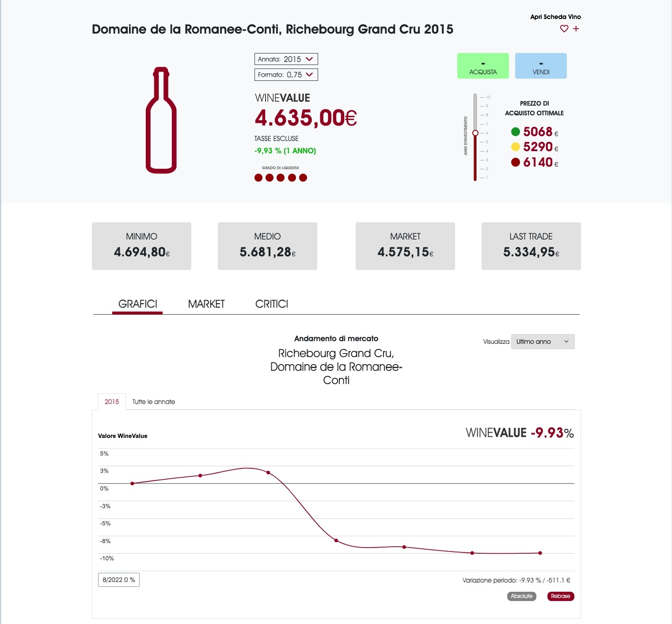This screenshot has width=672, height=624.
Task: Toggle the Absolute chart mode
Action: pos(521,596)
